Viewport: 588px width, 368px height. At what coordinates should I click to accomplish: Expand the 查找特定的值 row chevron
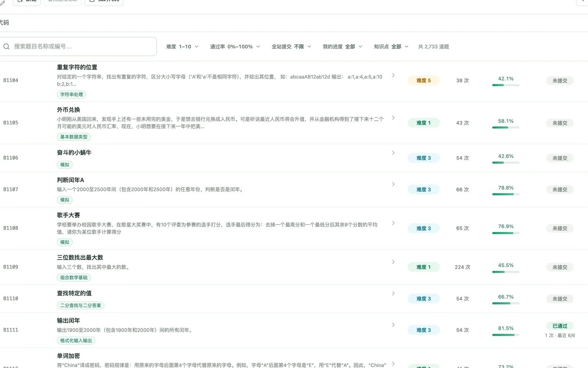click(393, 294)
